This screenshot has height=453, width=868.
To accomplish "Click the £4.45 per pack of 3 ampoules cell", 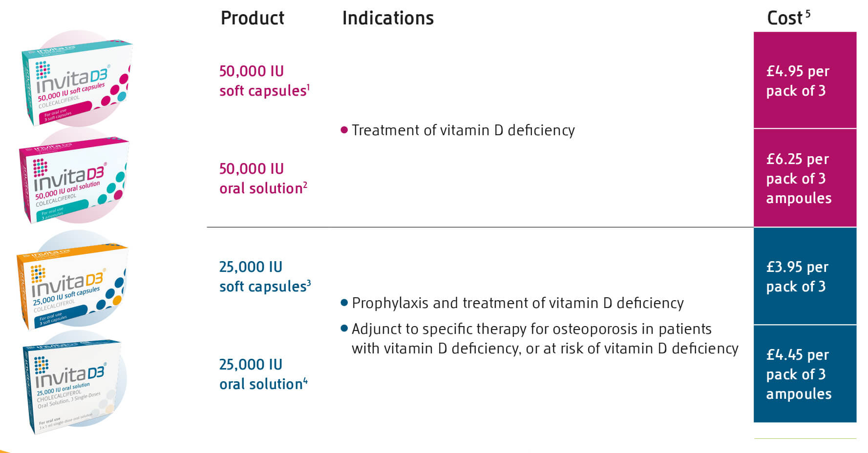I will (x=805, y=374).
